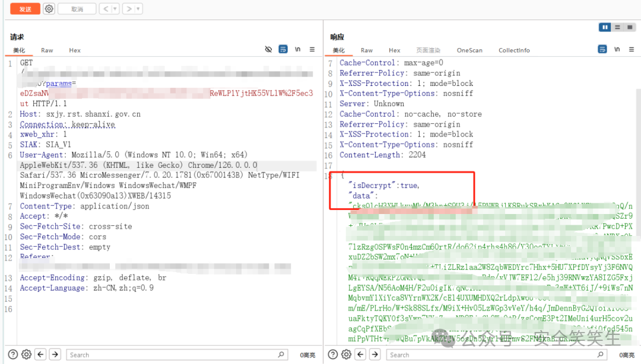Image resolution: width=641 pixels, height=364 pixels.
Task: Toggle word wrap icon in response panel
Action: tap(602, 49)
